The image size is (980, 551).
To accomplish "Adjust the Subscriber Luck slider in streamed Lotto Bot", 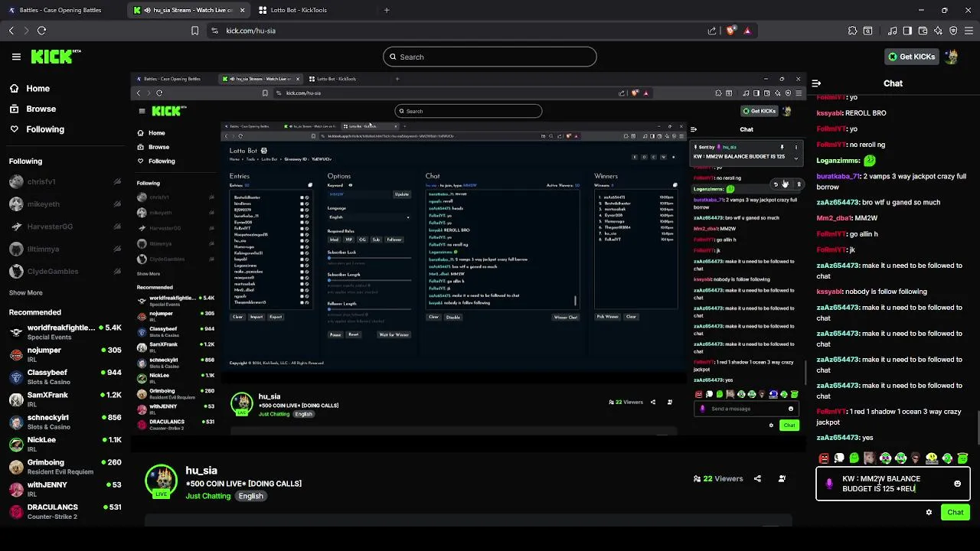I will (x=368, y=258).
